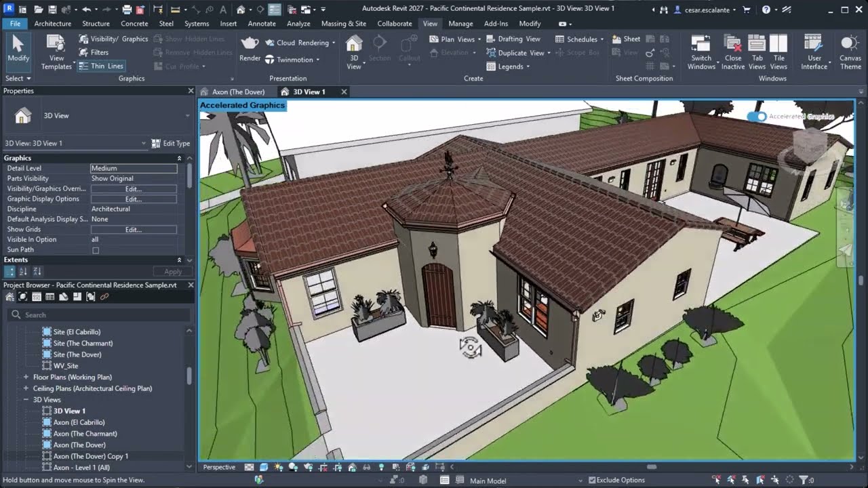
Task: Open the Autodesk shopping cart icon
Action: (x=747, y=9)
